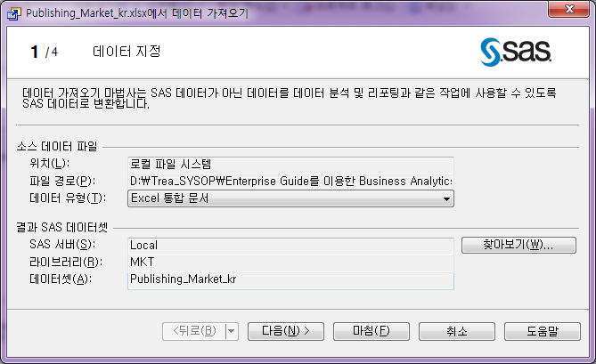596x364 pixels.
Task: Click the 파일 경로 path field
Action: click(x=290, y=182)
